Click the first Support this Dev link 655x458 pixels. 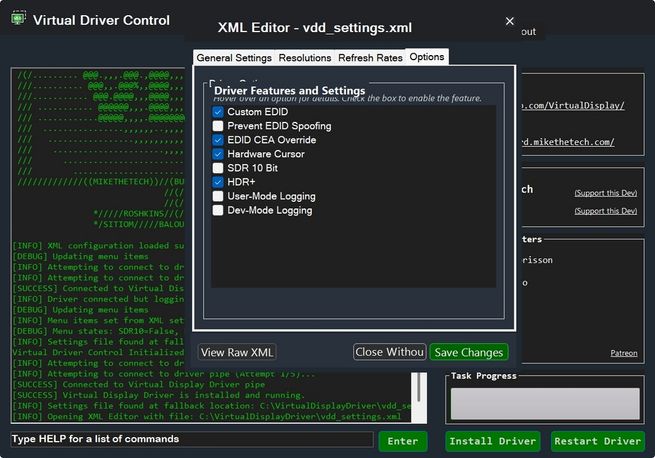pyautogui.click(x=606, y=193)
